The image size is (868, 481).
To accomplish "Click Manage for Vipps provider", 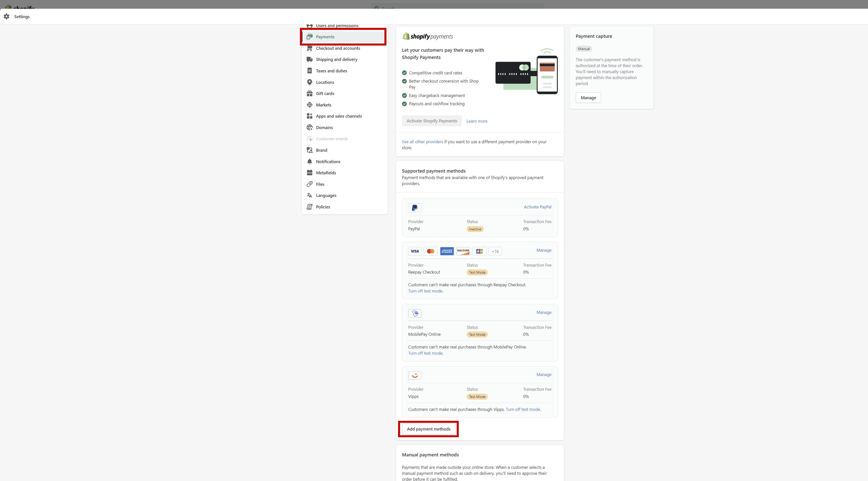I will tap(544, 374).
